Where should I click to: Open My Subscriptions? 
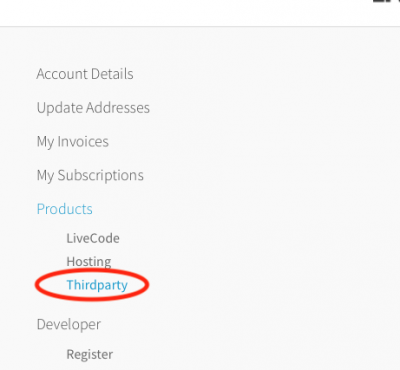tap(90, 175)
